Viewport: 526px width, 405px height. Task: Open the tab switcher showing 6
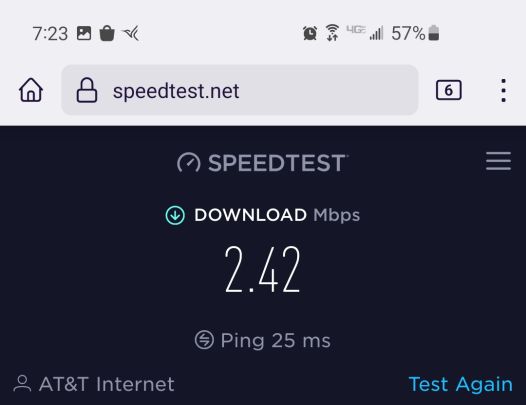[449, 90]
